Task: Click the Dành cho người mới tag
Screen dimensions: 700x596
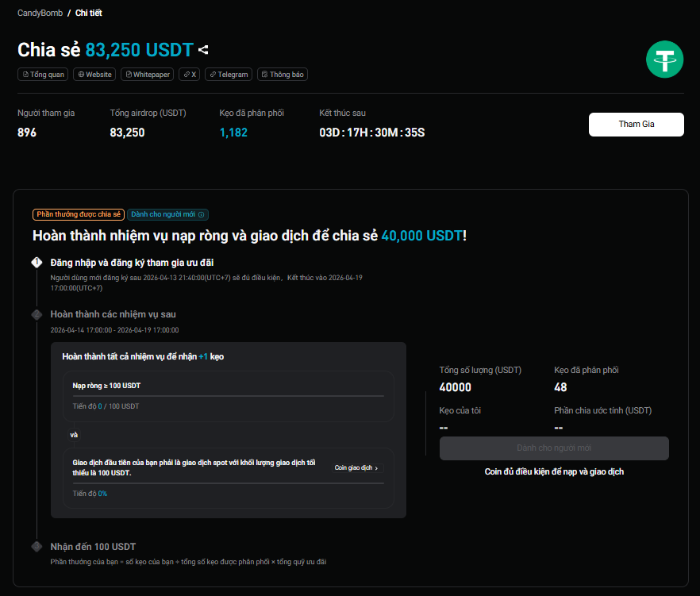Action: [x=167, y=215]
